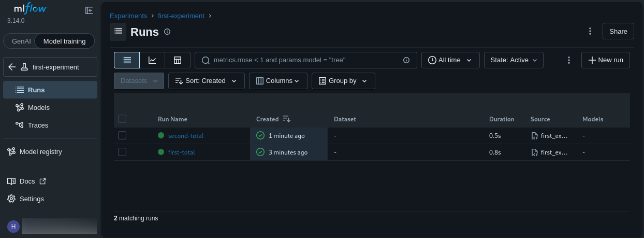
Task: Open the Runs sidebar item
Action: coord(50,90)
